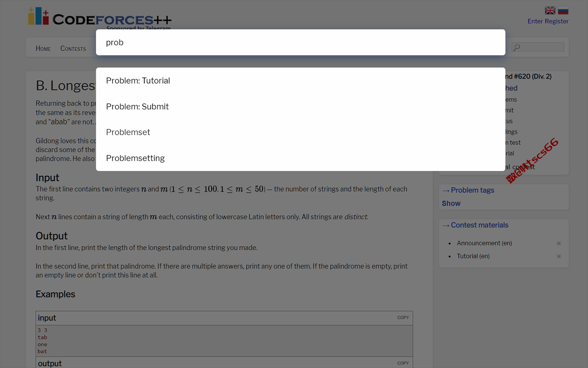Remove the Tutorial (en) item with its x icon
The height and width of the screenshot is (368, 588).
(559, 256)
